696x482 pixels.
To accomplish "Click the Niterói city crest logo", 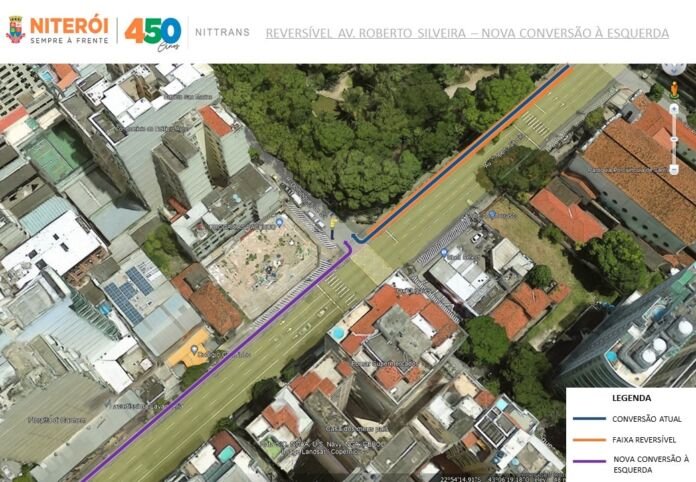I will pos(15,30).
